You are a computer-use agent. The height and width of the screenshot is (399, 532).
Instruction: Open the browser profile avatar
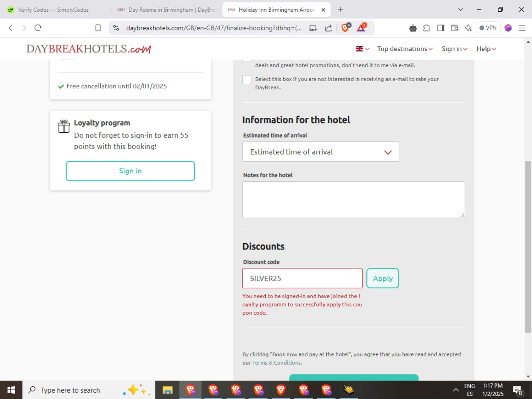point(508,28)
